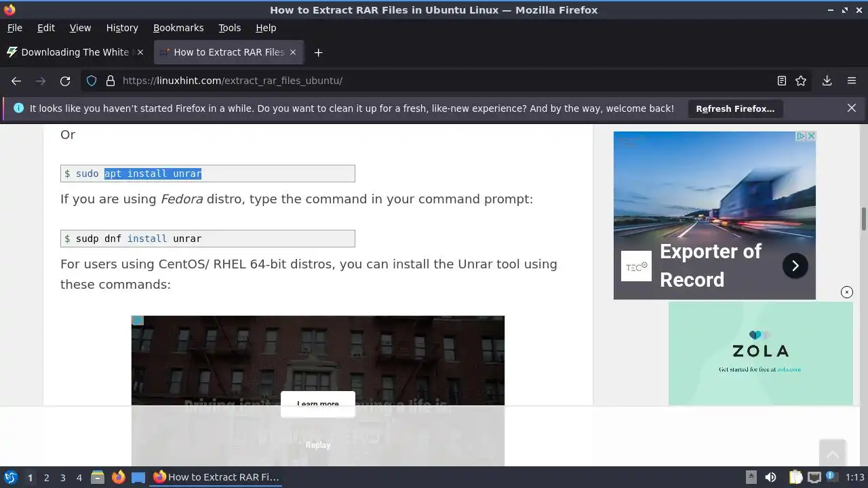The image size is (868, 488).
Task: Select the How to Extract RAR Files tab
Action: click(229, 52)
